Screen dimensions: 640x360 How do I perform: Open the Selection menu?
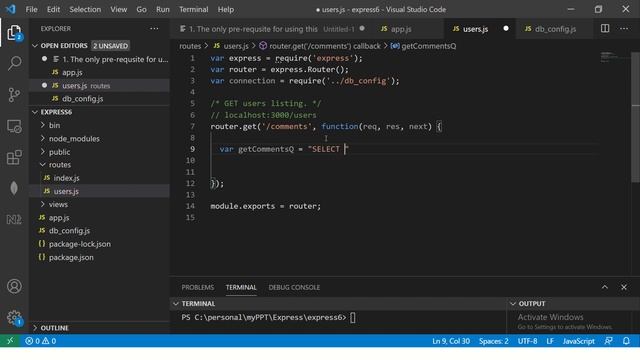coord(85,9)
